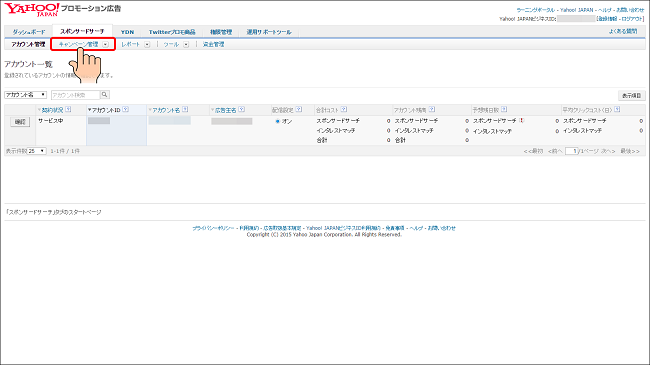Go to the 最後 (last) page link
The image size is (650, 365).
630,151
